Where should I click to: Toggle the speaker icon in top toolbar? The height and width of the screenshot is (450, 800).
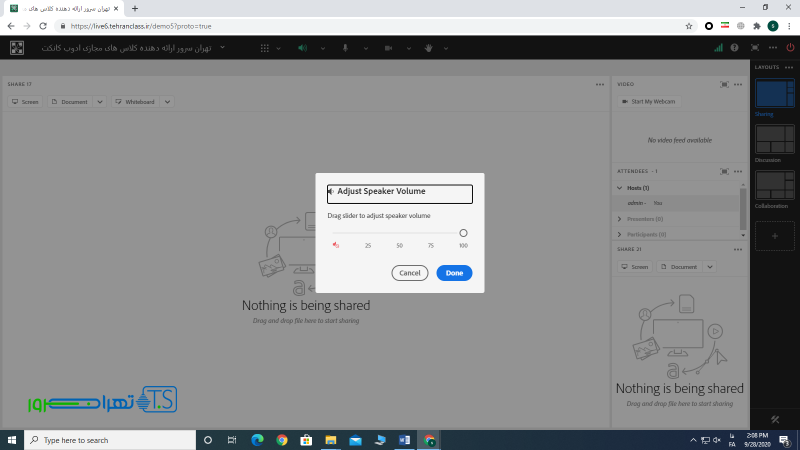[301, 47]
